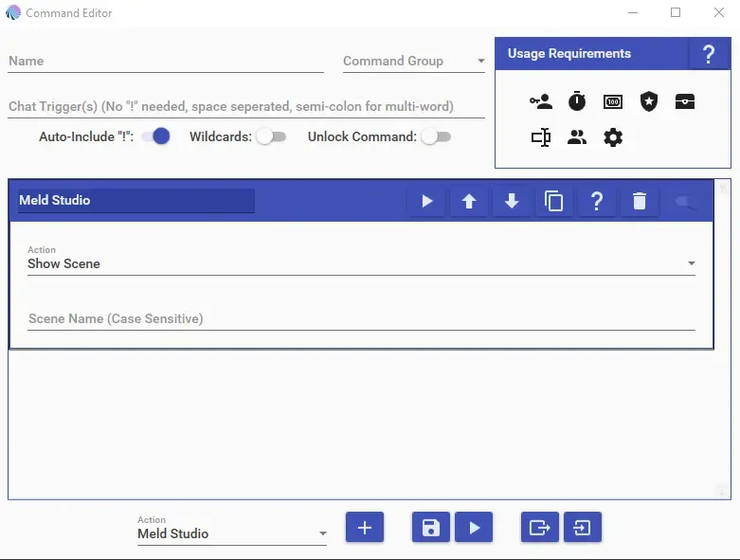
Task: Enable the Wildcards toggle
Action: pyautogui.click(x=270, y=136)
